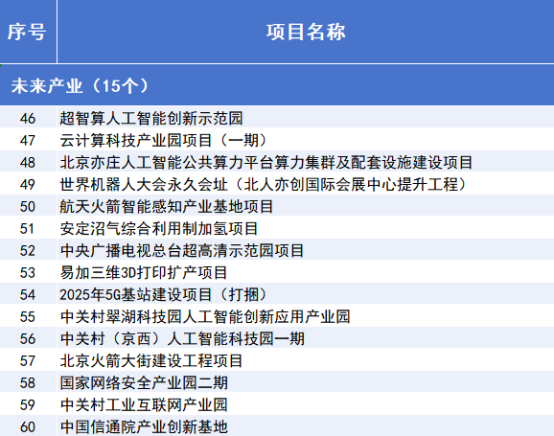Select serial number cell 60

coord(28,426)
